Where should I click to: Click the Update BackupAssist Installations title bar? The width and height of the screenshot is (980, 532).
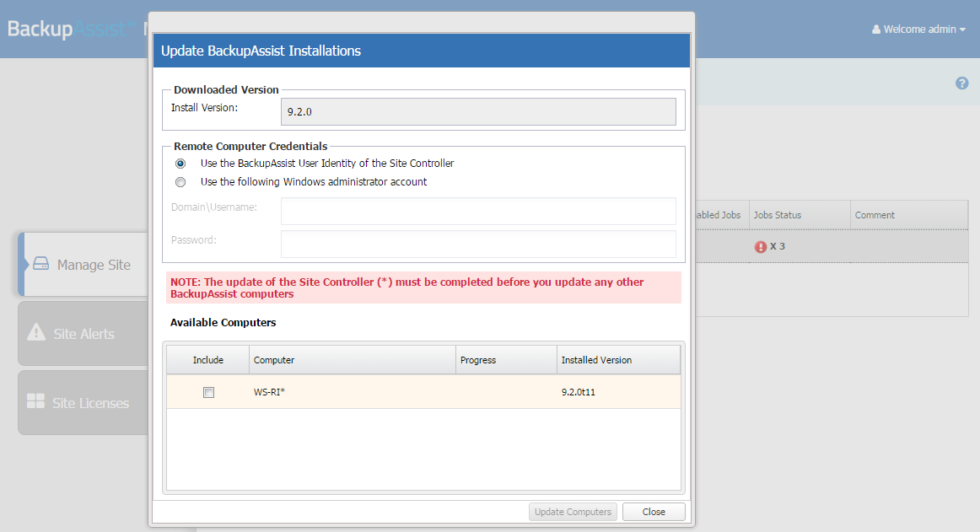pos(422,51)
